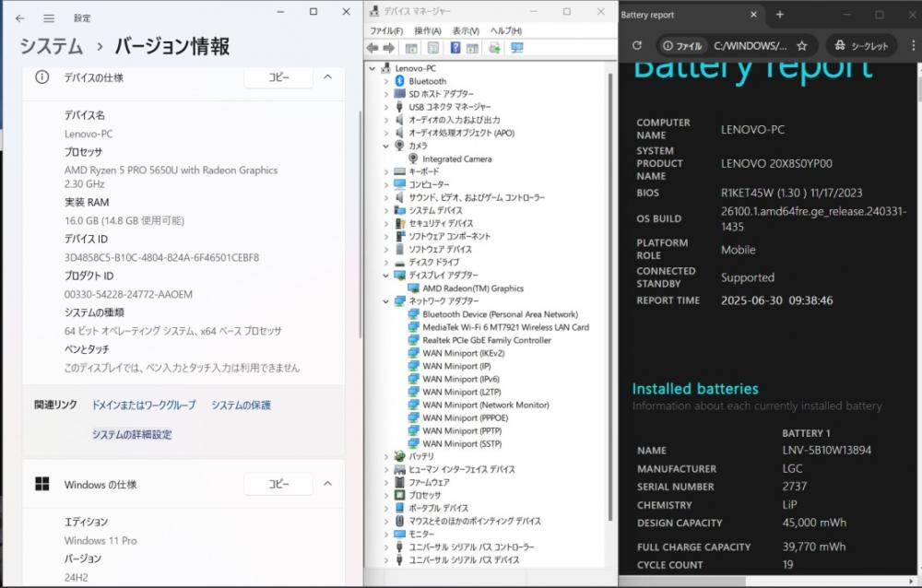
Task: Click the バッテリ category icon
Action: click(x=400, y=456)
